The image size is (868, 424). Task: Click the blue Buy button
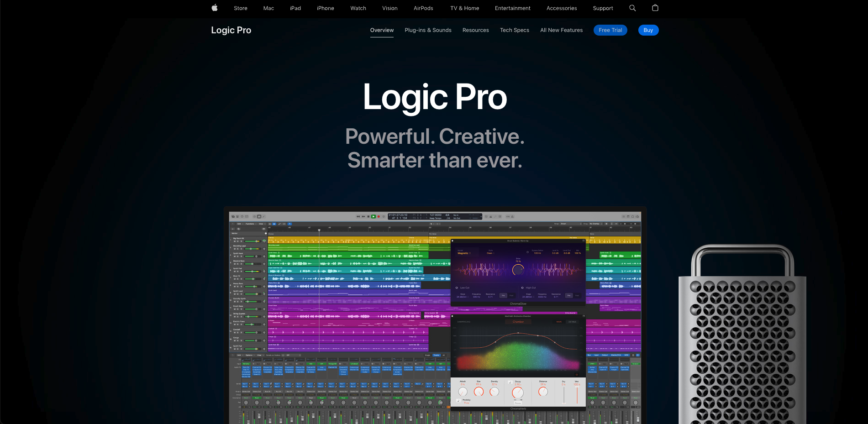pos(648,30)
